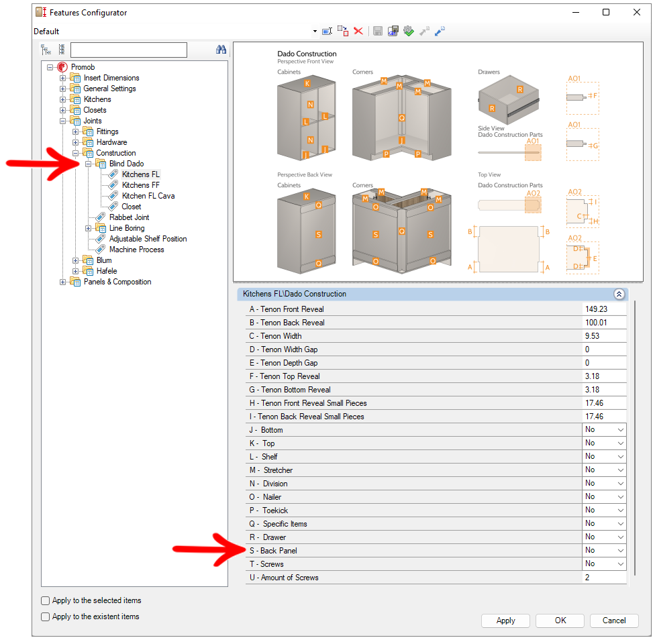Viewport: 653px width, 644px height.
Task: Open the O - Nailer dropdown
Action: click(621, 497)
